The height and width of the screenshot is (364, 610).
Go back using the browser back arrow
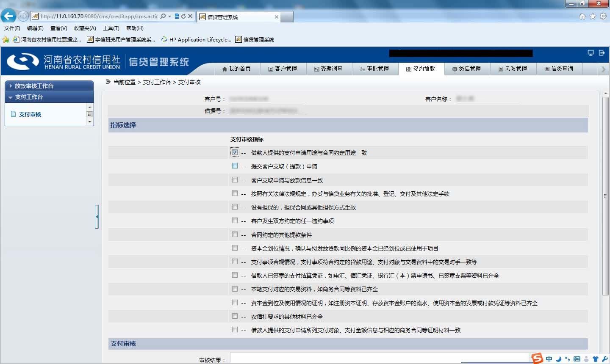click(8, 16)
